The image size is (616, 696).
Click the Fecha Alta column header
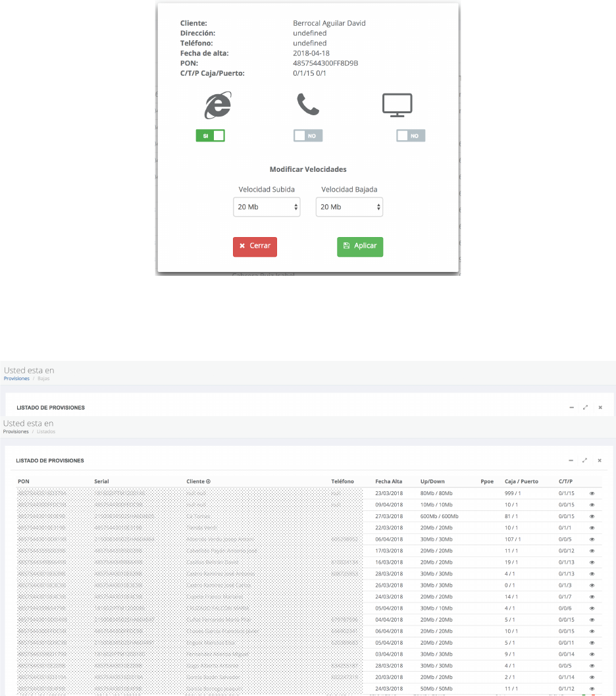coord(388,481)
